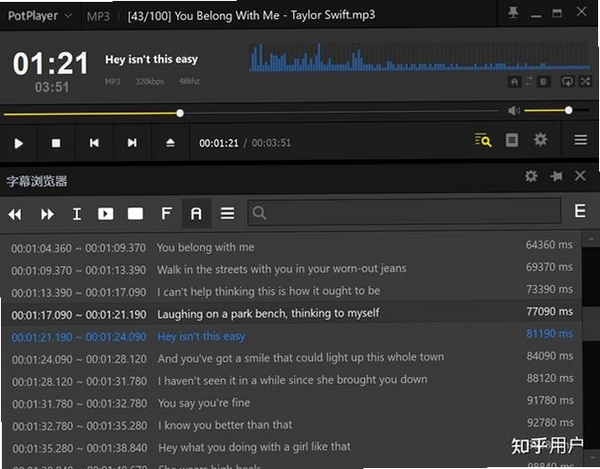Viewport: 600px width, 469px height.
Task: Toggle the F button in subtitle toolbar
Action: 166,213
